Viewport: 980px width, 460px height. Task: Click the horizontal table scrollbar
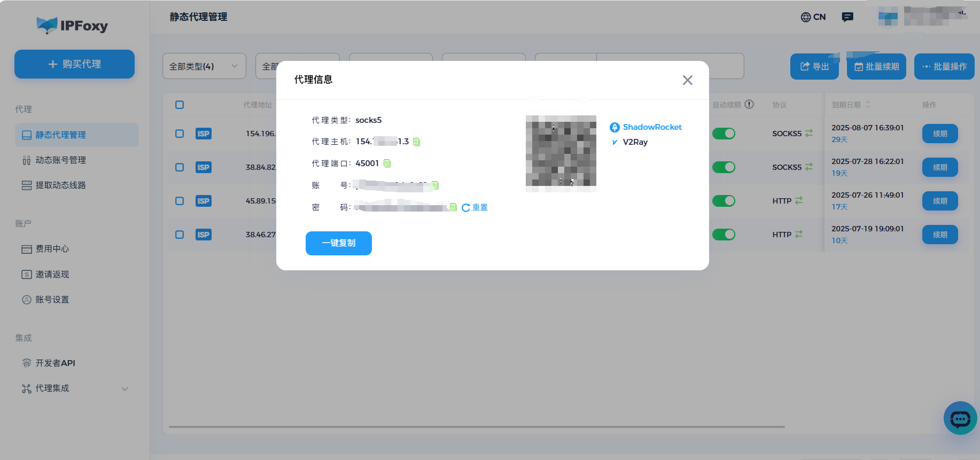pyautogui.click(x=477, y=427)
